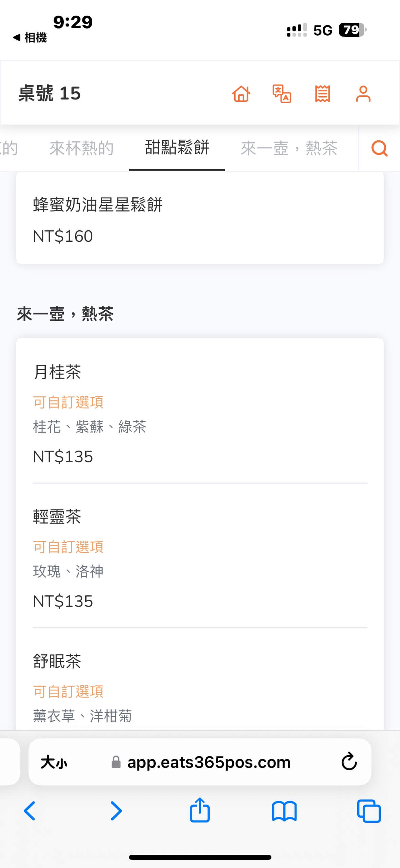Open the 大小 text size menu
This screenshot has height=868, width=400.
tap(54, 762)
